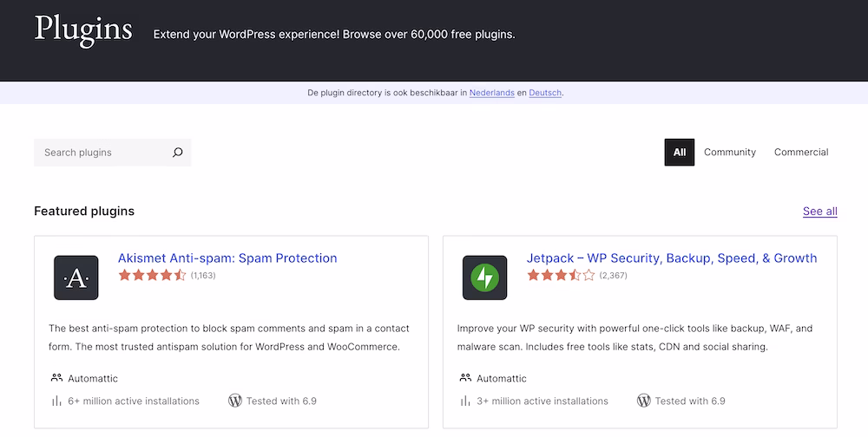Viewport: 868px width, 437px height.
Task: Click 'Tested with 6.9' in Akismet card
Action: [281, 401]
